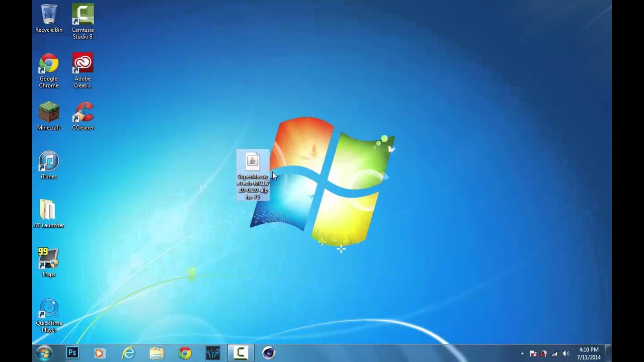Screen dimensions: 644x362
Task: Launch Internet Explorer from the taskbar
Action: [x=129, y=353]
